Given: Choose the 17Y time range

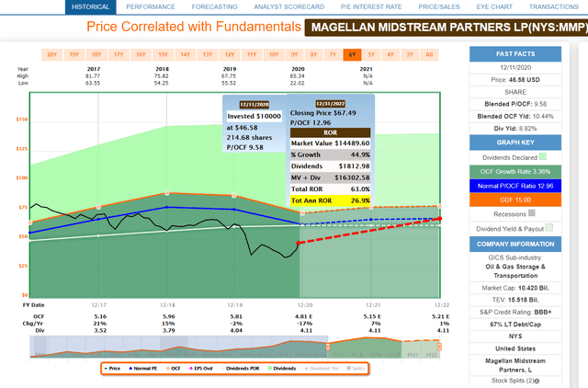Looking at the screenshot, I should (x=119, y=55).
